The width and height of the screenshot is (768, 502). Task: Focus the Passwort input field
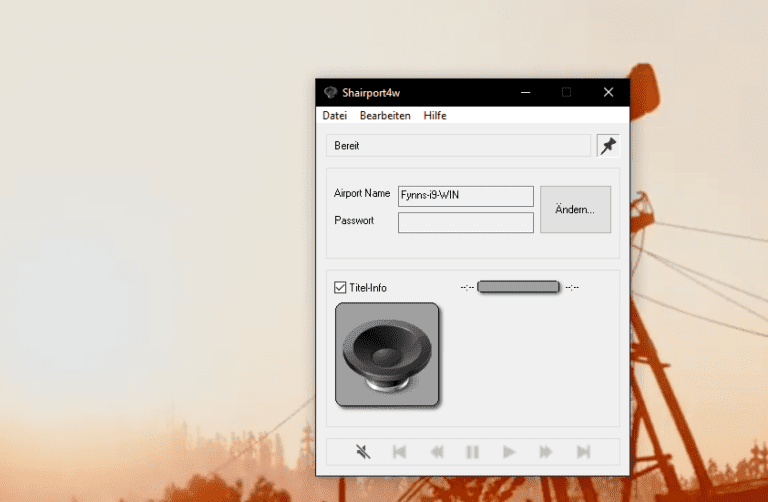coord(465,222)
